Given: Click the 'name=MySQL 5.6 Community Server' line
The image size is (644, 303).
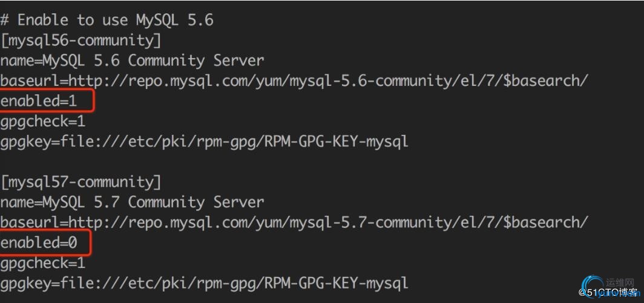Looking at the screenshot, I should click(x=132, y=60).
